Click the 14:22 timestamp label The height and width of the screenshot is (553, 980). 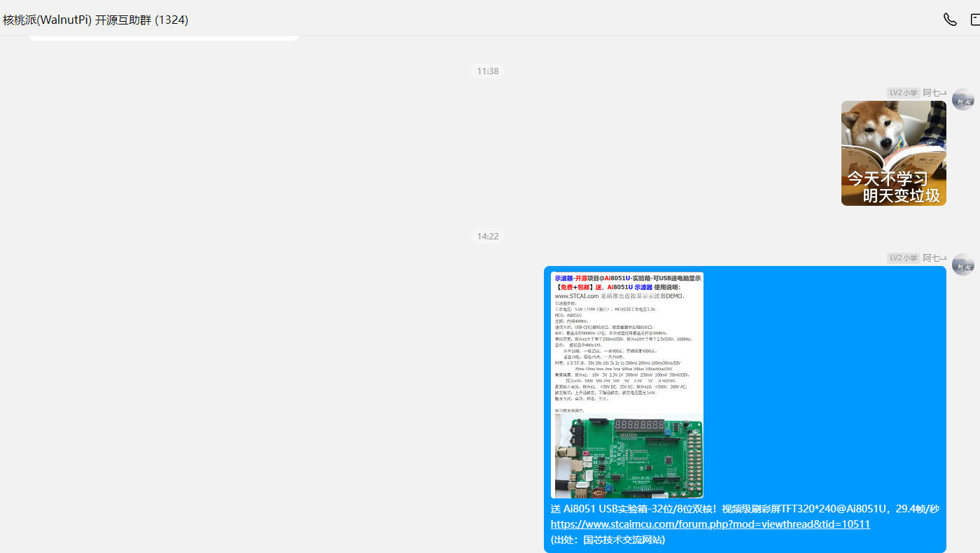(x=488, y=237)
